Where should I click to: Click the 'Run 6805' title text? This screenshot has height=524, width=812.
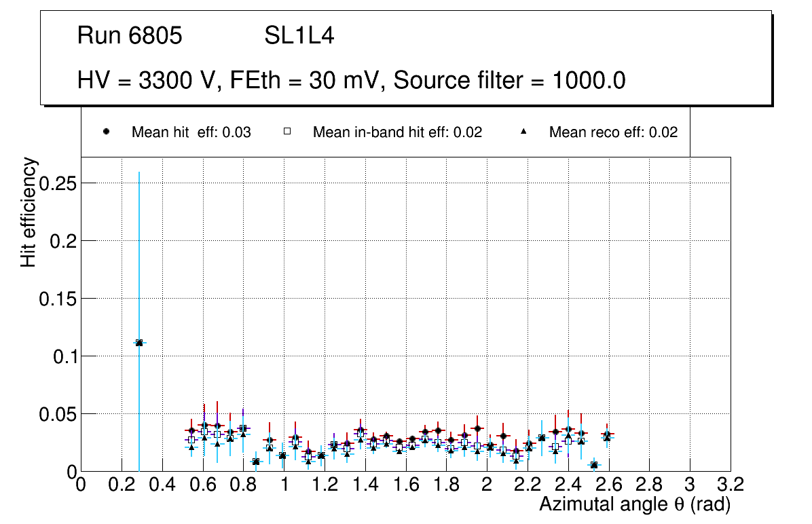130,36
